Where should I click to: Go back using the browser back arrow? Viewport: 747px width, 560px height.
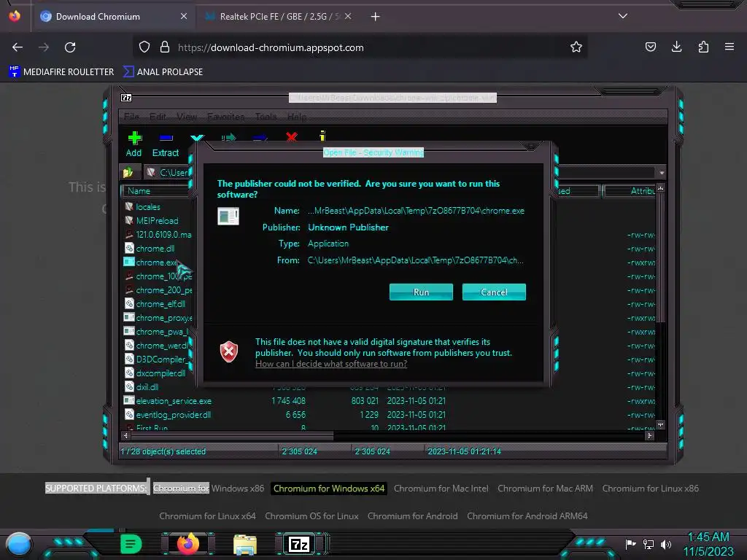tap(18, 47)
